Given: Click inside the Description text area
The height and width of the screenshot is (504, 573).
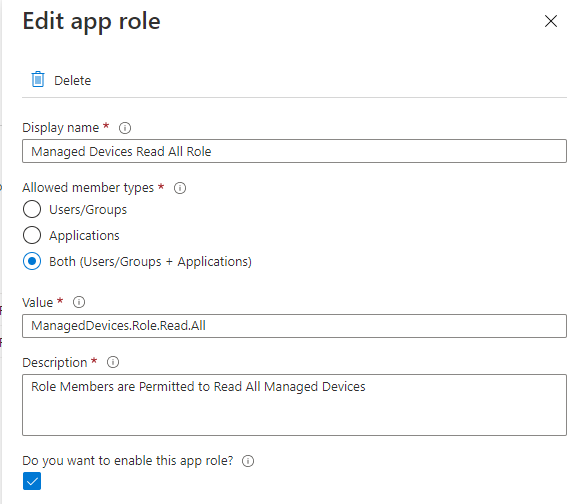Looking at the screenshot, I should (x=295, y=405).
